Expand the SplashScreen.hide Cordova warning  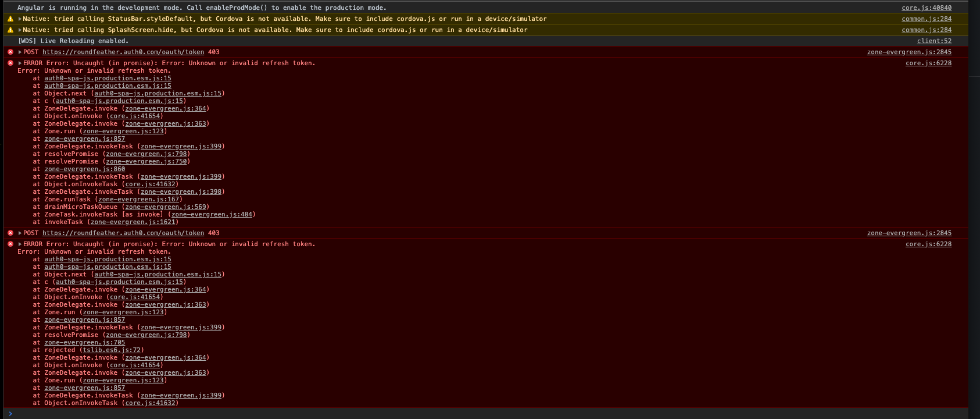(20, 30)
